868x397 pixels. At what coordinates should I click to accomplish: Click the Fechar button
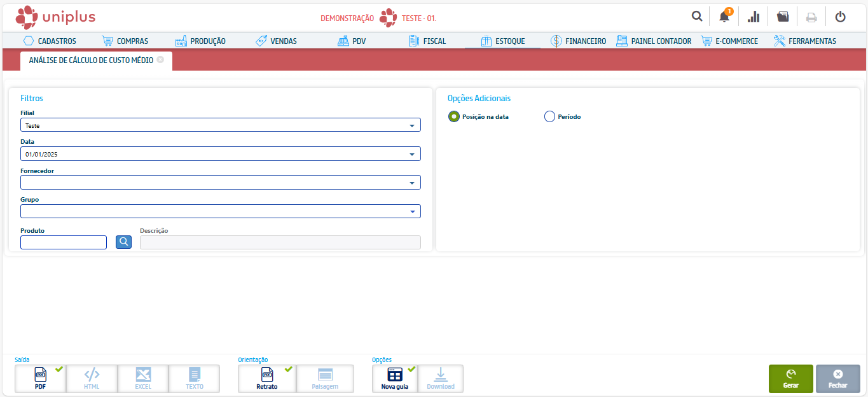tap(837, 379)
